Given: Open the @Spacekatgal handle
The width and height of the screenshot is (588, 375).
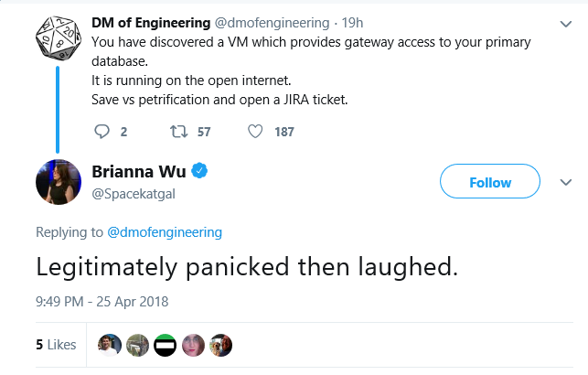Looking at the screenshot, I should coord(134,194).
